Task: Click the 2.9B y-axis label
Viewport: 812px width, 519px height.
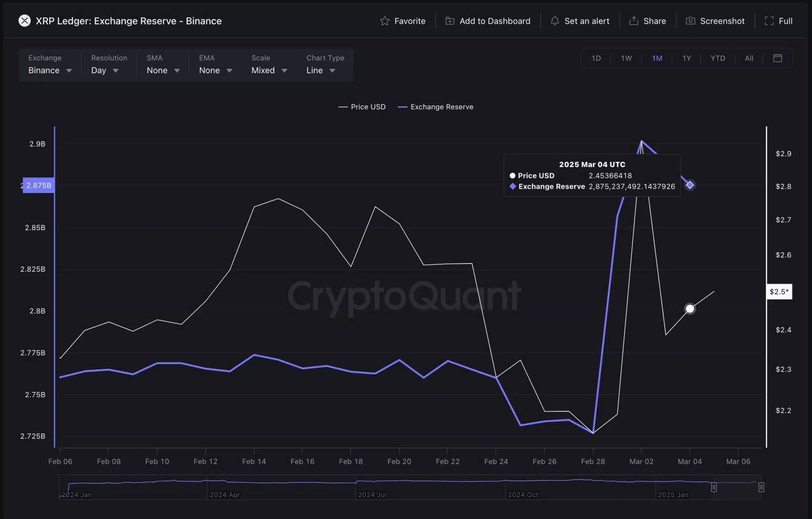Action: coord(37,144)
